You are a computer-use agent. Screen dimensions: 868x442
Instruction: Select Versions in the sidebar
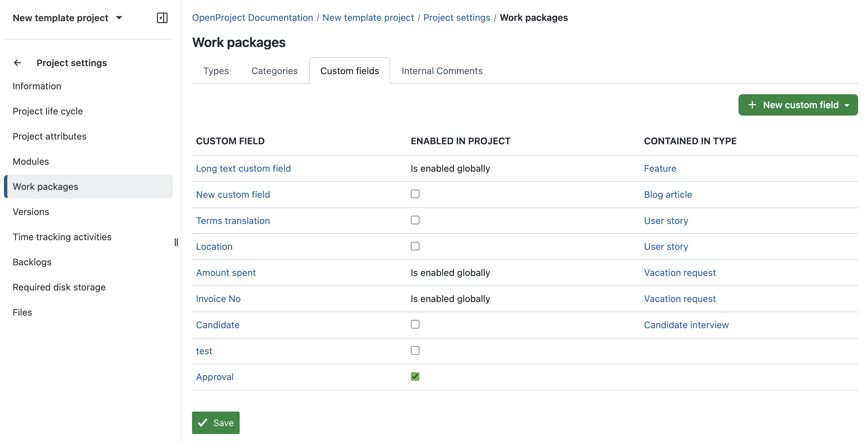point(31,212)
